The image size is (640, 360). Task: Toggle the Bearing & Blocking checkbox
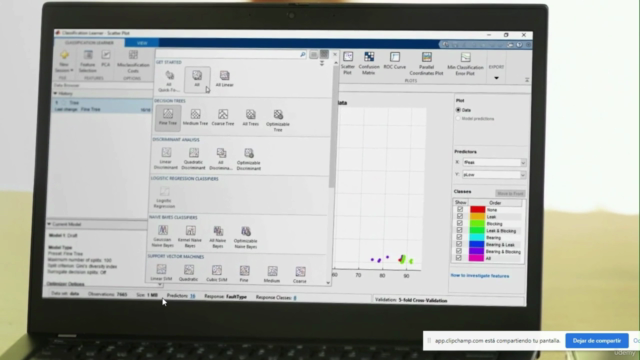[459, 251]
